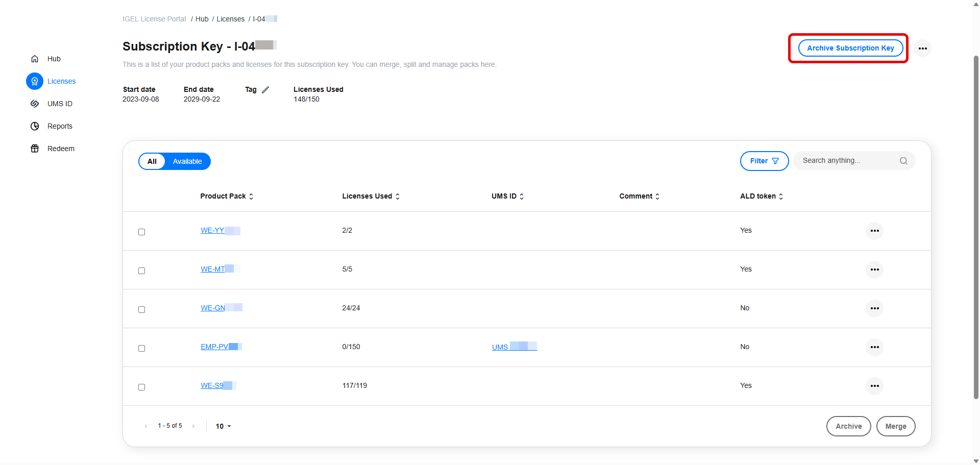Viewport: 980px width, 465px height.
Task: Open the Hub home icon in sidebar
Action: click(35, 59)
